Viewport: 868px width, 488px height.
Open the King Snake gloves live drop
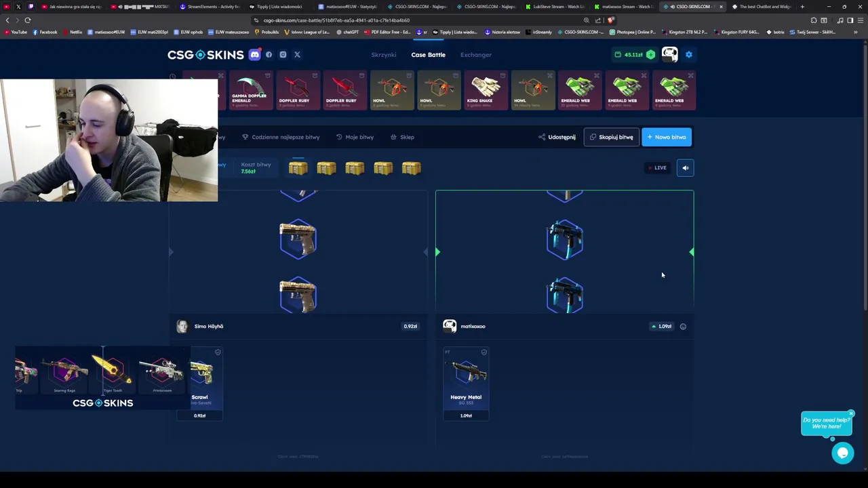(x=485, y=90)
